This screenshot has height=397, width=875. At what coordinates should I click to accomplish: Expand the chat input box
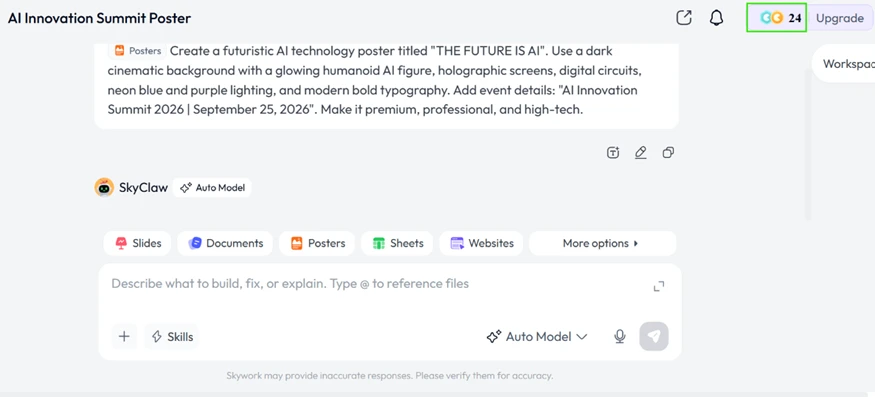click(x=659, y=286)
